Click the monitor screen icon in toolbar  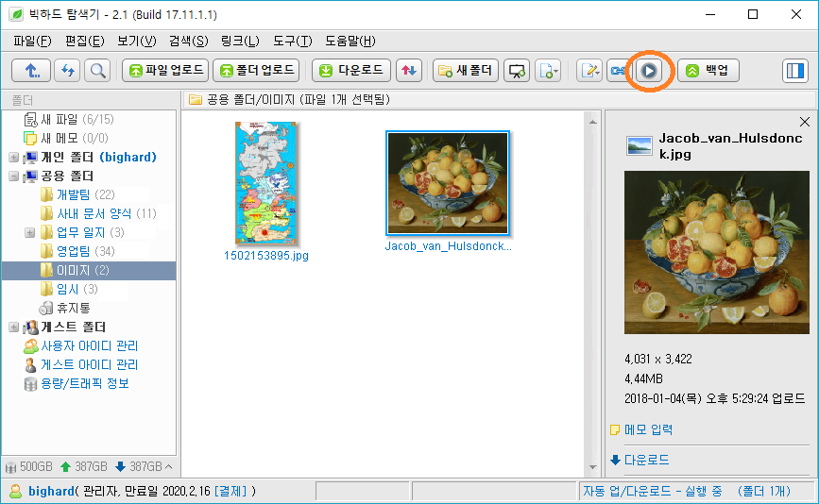pos(517,71)
